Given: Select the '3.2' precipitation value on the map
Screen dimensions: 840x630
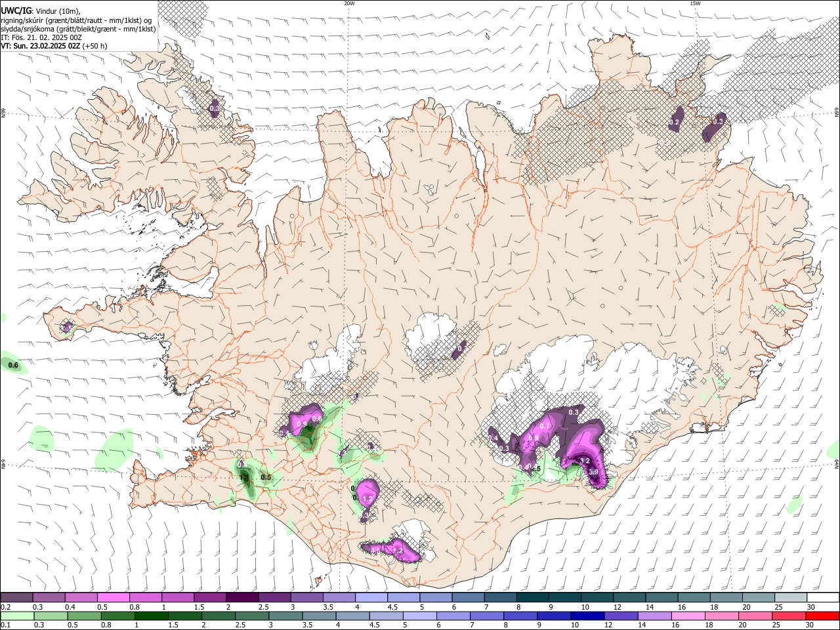Looking at the screenshot, I should click(x=585, y=461).
